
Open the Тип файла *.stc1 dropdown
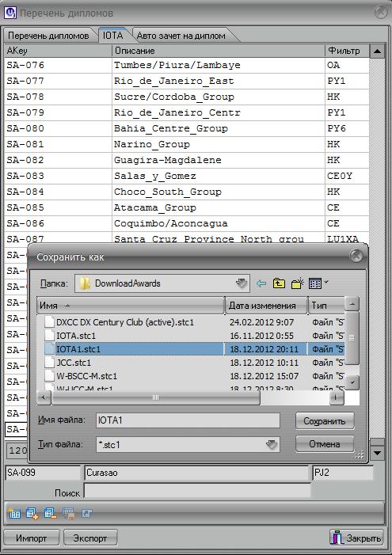pyautogui.click(x=272, y=445)
